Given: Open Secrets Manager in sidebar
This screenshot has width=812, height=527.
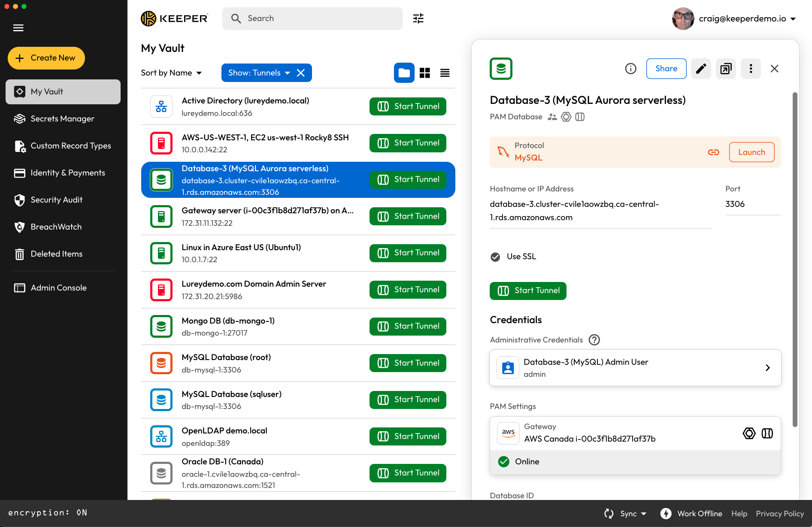Looking at the screenshot, I should pos(62,119).
